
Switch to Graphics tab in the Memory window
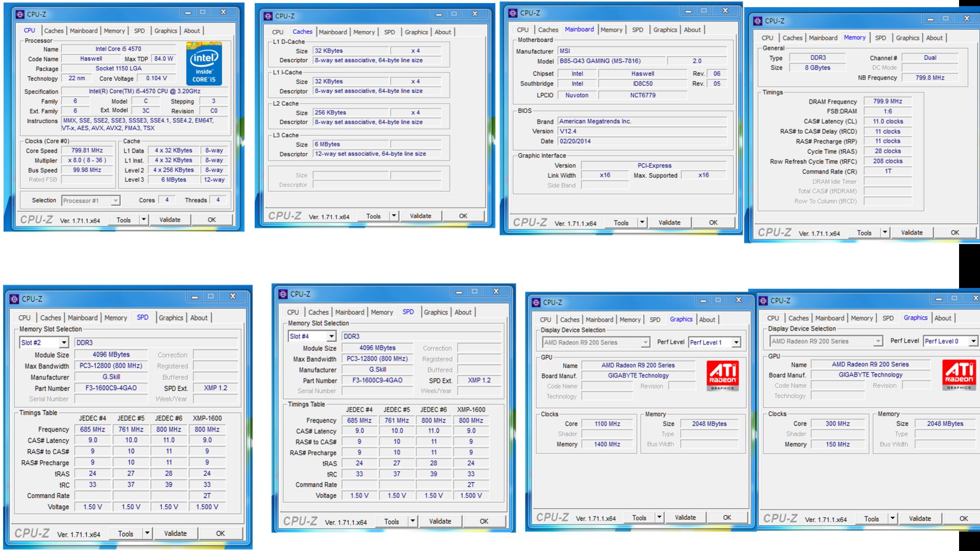907,38
